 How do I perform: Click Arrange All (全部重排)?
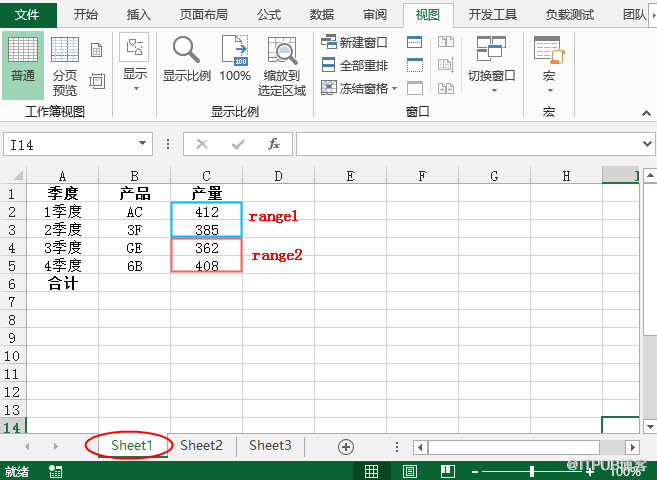(x=355, y=65)
